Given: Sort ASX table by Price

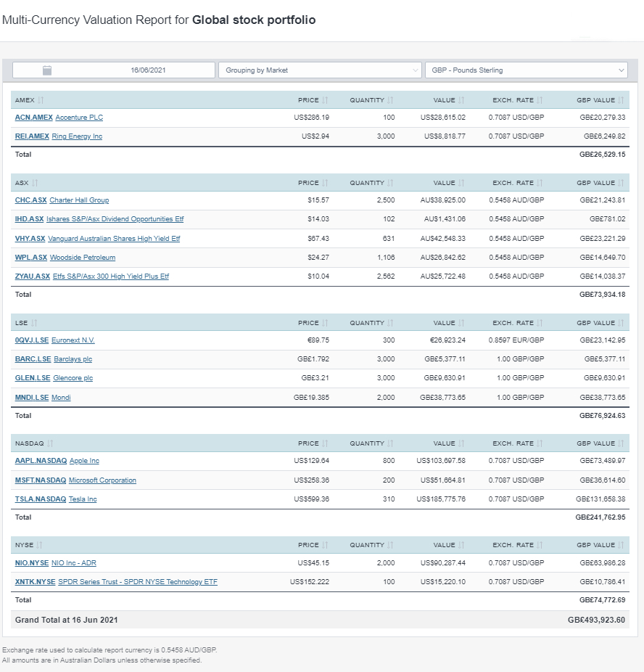Looking at the screenshot, I should click(325, 183).
